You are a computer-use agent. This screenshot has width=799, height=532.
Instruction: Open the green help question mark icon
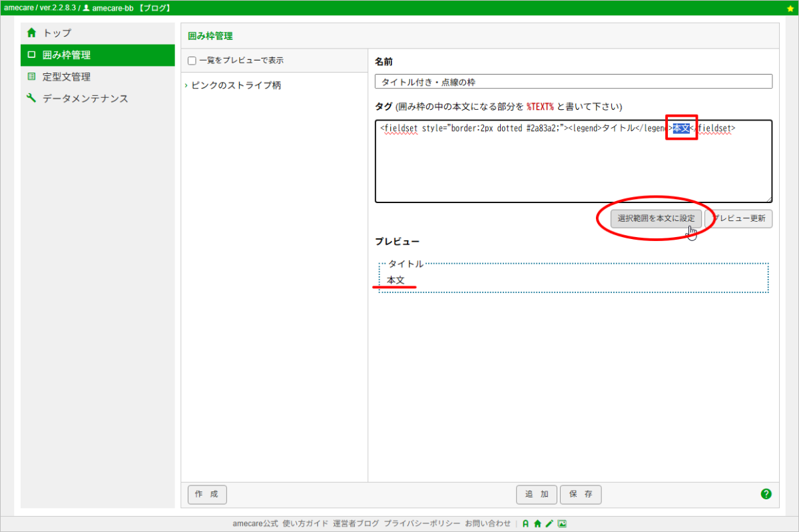[x=766, y=494]
